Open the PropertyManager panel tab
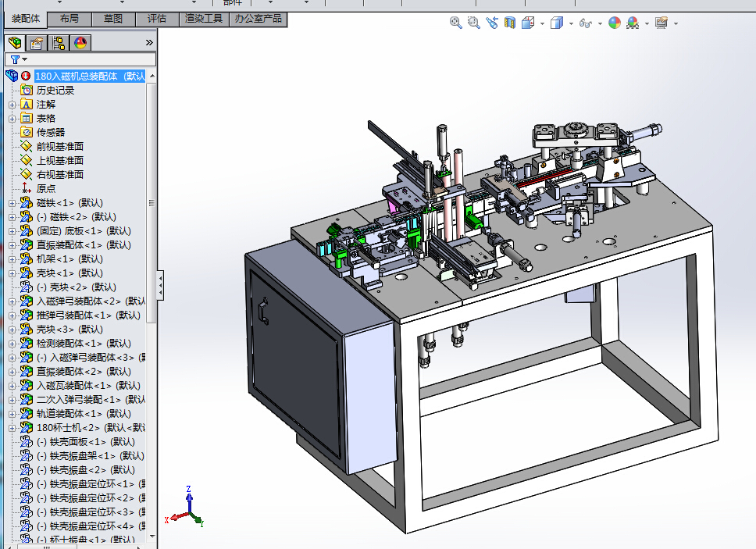756x549 pixels. [37, 43]
